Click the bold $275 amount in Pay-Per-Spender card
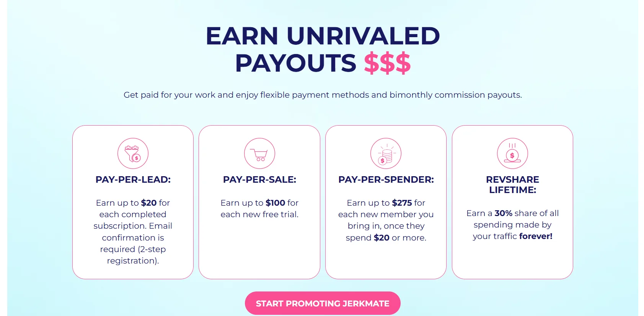The width and height of the screenshot is (644, 316). pos(402,203)
